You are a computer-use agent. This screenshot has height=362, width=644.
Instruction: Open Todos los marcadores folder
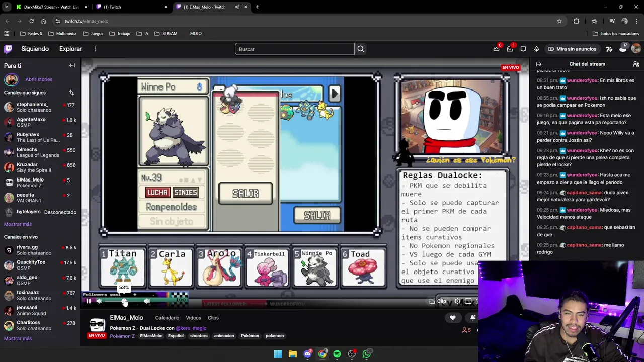click(616, 34)
